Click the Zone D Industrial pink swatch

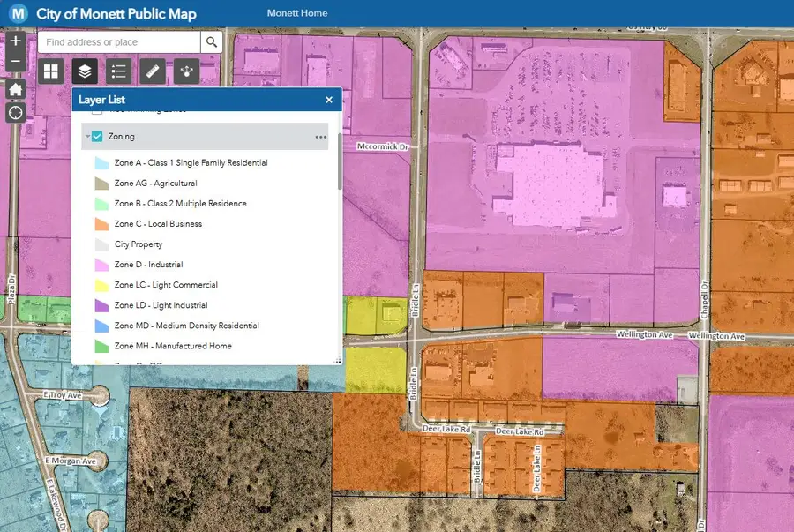[100, 265]
